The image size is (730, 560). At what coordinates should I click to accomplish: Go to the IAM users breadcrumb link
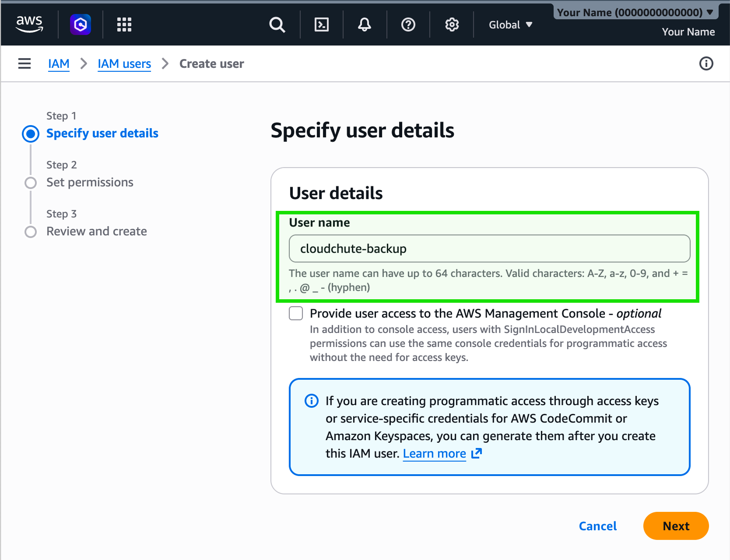tap(124, 64)
